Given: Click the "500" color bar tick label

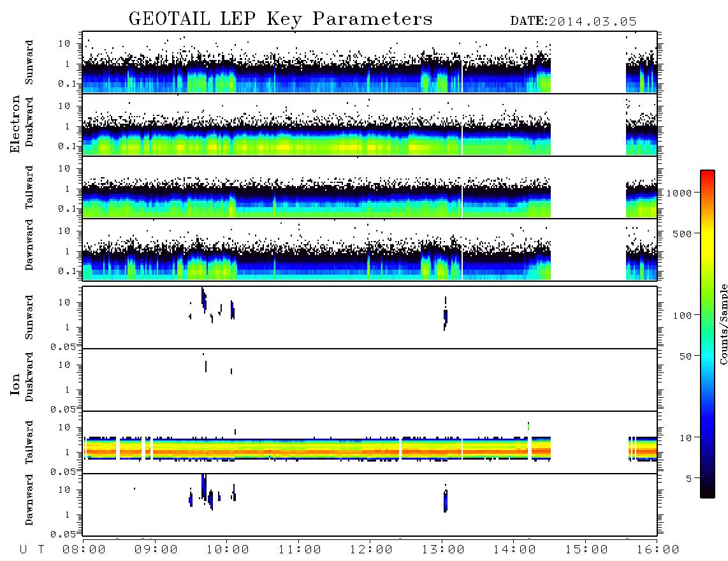Looking at the screenshot, I should [682, 233].
